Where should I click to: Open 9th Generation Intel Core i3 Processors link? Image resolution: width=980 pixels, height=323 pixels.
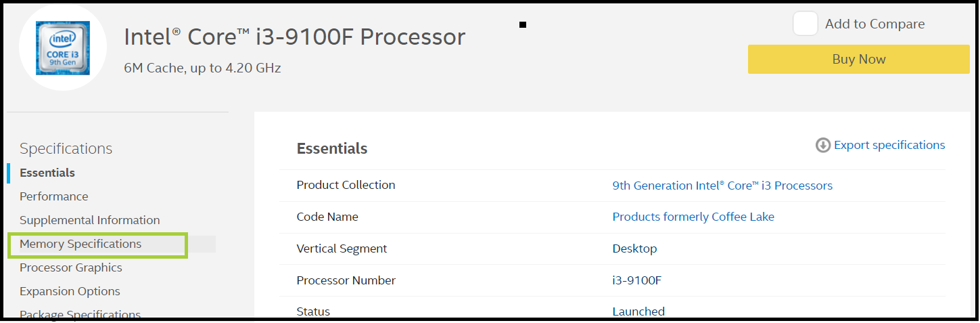point(722,186)
